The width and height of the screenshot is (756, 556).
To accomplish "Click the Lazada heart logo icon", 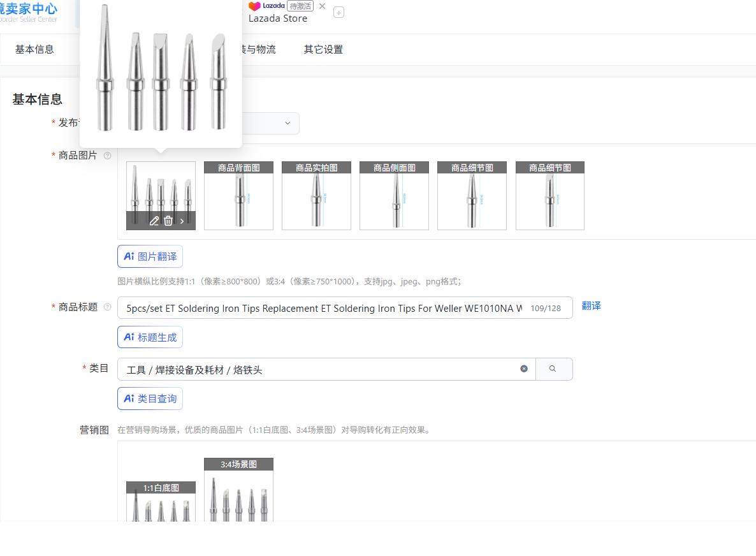I will [x=254, y=6].
